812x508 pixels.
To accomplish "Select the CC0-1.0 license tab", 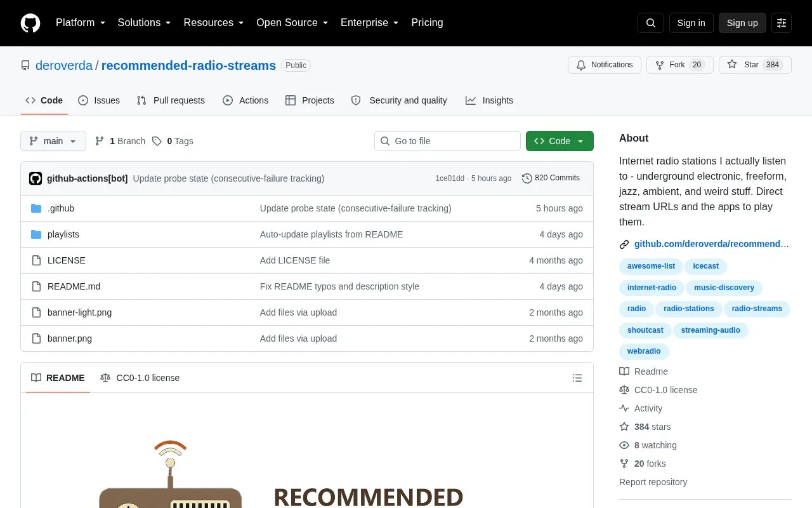I will 140,378.
